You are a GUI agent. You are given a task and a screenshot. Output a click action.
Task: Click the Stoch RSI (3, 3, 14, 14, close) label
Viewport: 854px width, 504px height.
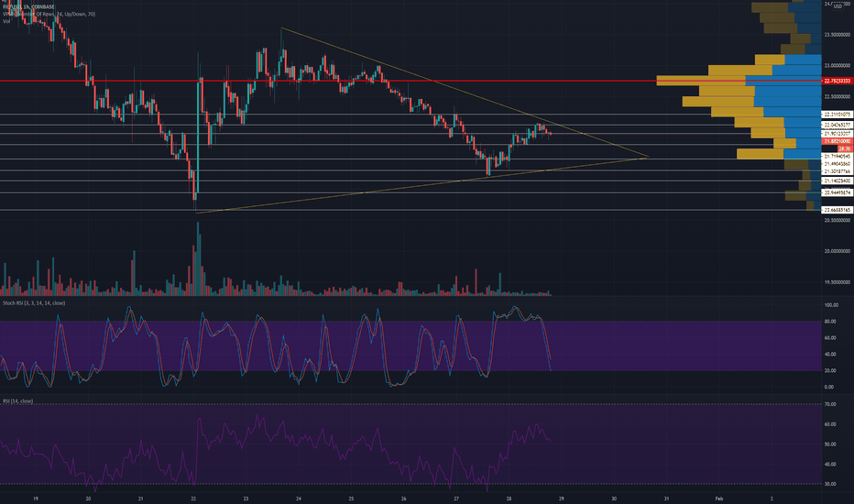(34, 303)
